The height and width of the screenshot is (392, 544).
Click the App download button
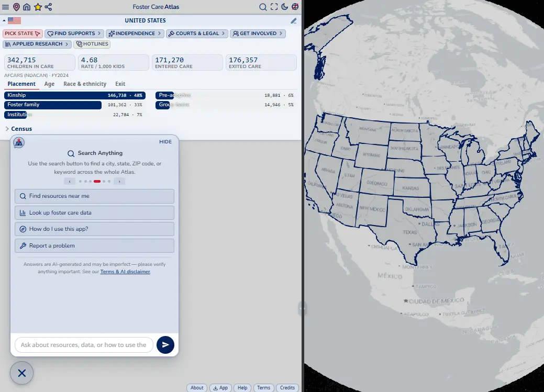(x=220, y=388)
